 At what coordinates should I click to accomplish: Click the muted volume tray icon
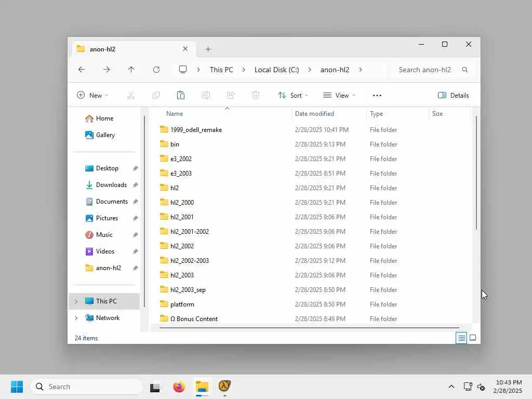click(481, 387)
